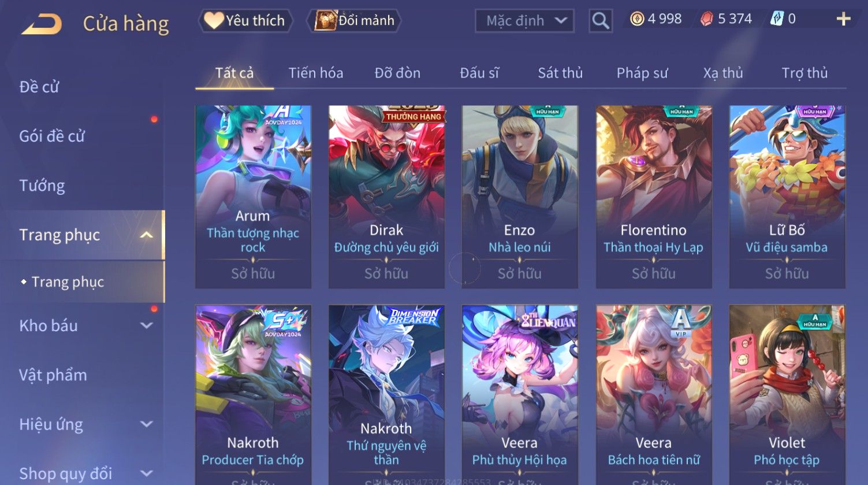This screenshot has height=485, width=868.
Task: Click the blue voucher ticket icon
Action: 777,19
